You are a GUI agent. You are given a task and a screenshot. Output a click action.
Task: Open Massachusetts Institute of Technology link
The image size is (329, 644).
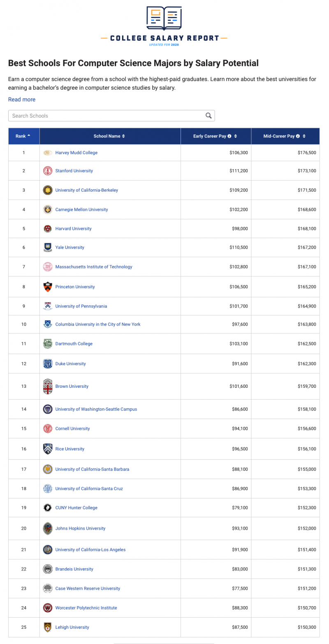click(x=94, y=266)
